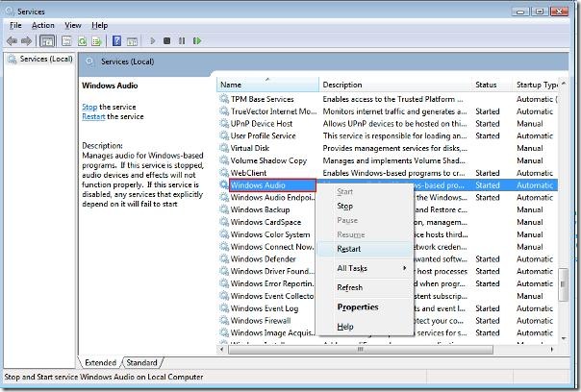
Task: Sort by the Startup Type column header
Action: pyautogui.click(x=536, y=85)
